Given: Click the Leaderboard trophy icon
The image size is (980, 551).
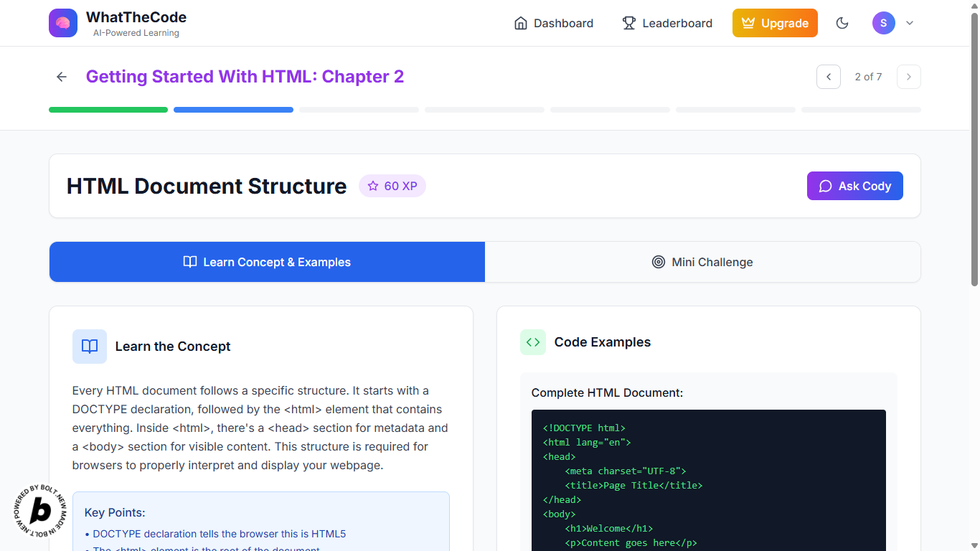Looking at the screenshot, I should coord(629,23).
